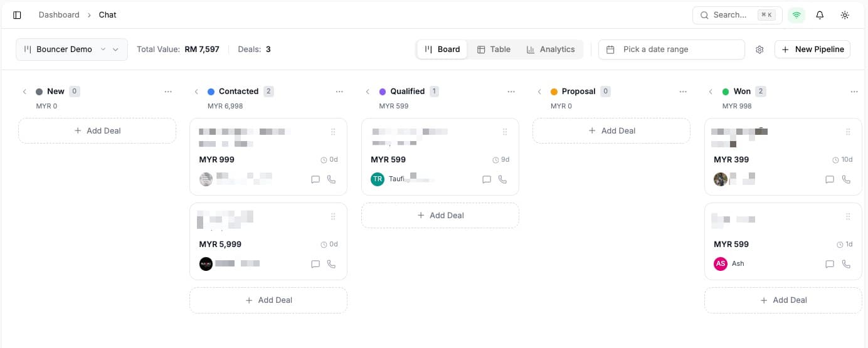Collapse the New column chevron
Image resolution: width=868 pixels, height=348 pixels.
tap(24, 92)
